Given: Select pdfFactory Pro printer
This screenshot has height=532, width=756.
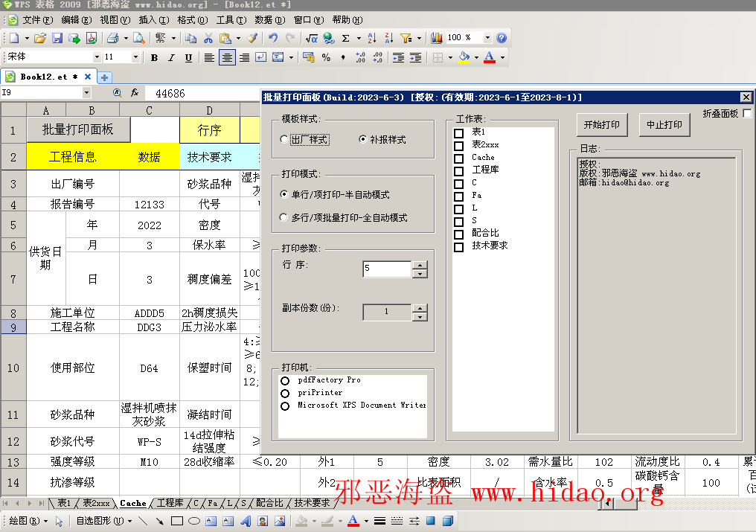Looking at the screenshot, I should [285, 380].
